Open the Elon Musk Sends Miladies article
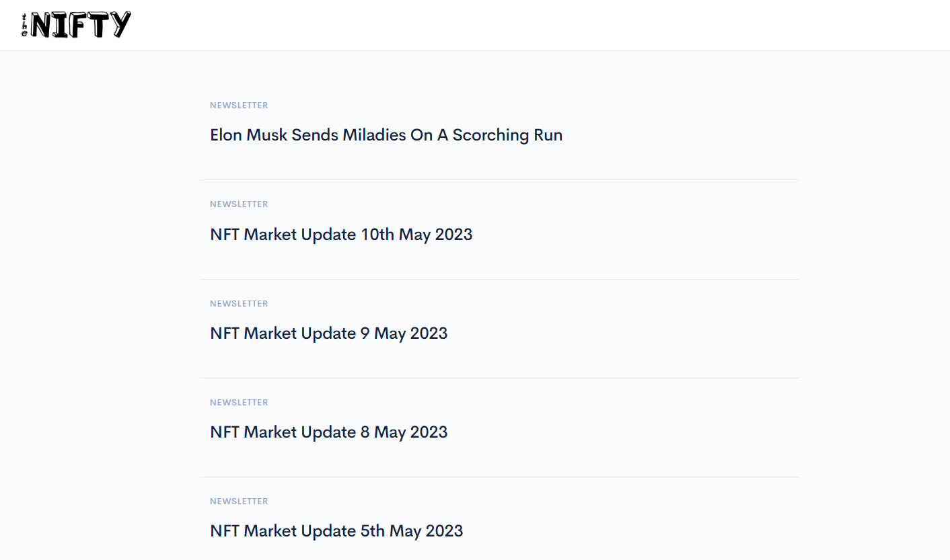 [x=386, y=135]
